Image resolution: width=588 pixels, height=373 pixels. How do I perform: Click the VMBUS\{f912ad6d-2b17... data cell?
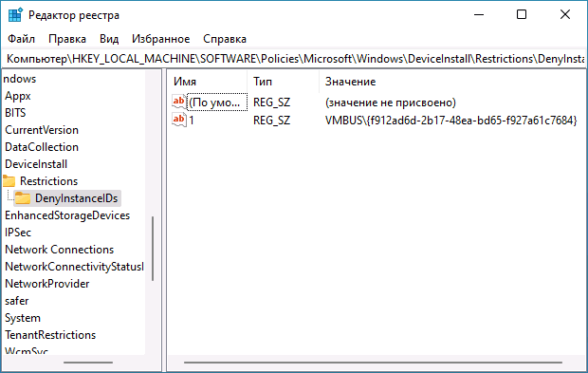tap(450, 121)
